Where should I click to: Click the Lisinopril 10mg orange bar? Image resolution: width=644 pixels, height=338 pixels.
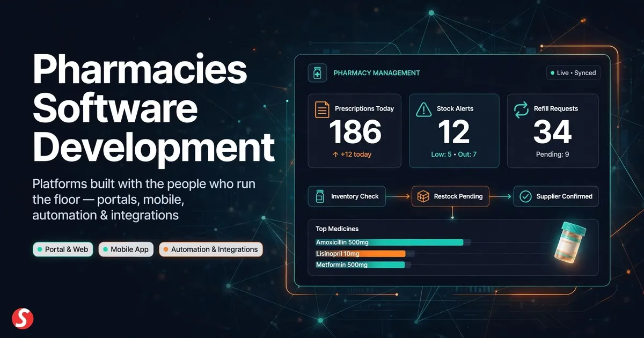(361, 254)
